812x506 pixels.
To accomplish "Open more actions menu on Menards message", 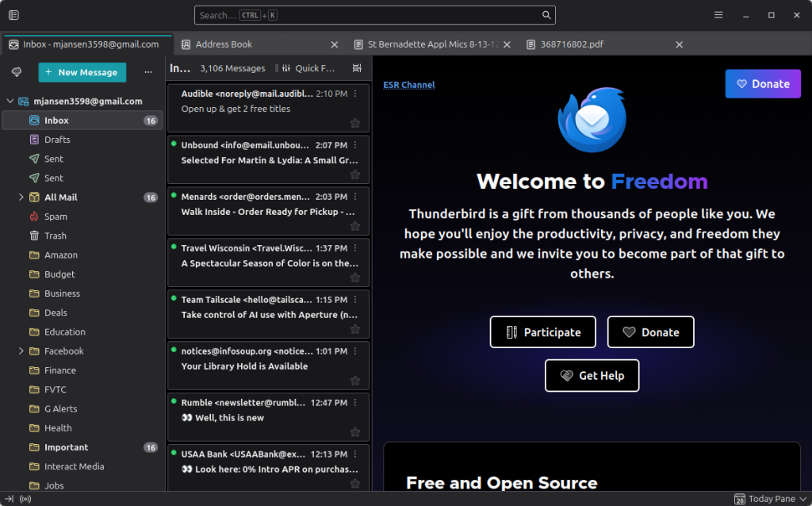I will pos(355,197).
